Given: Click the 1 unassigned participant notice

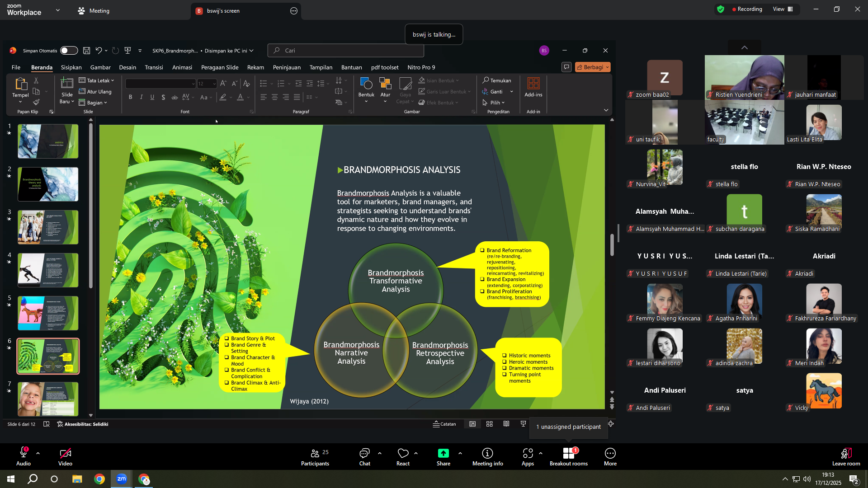Looking at the screenshot, I should 568,427.
